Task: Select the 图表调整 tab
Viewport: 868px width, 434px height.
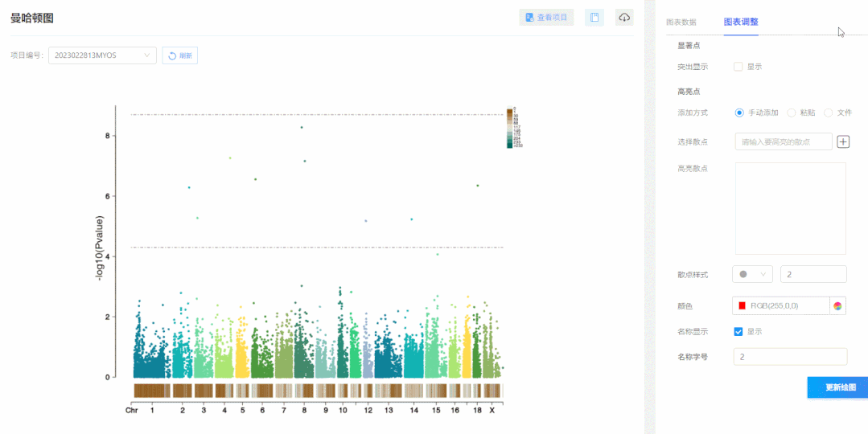Action: point(740,22)
